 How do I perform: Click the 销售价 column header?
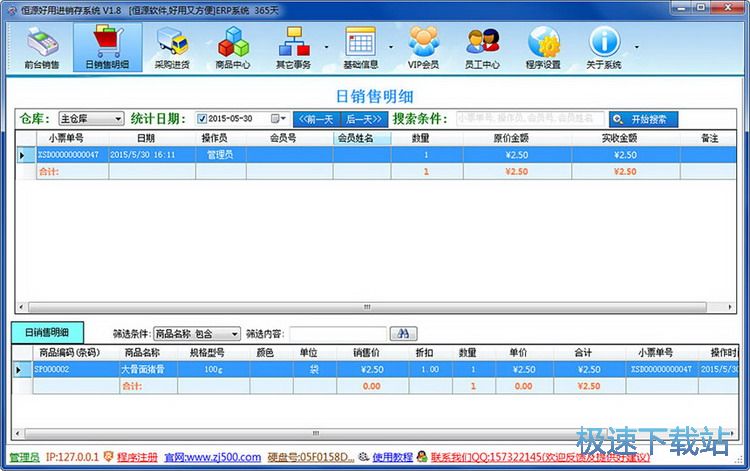(x=366, y=353)
